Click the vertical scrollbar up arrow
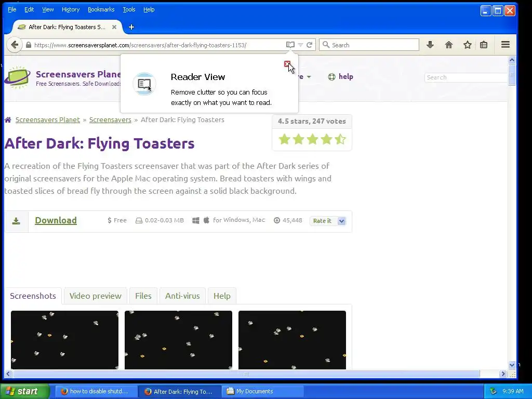Viewport: 532px width, 399px height. (x=512, y=60)
